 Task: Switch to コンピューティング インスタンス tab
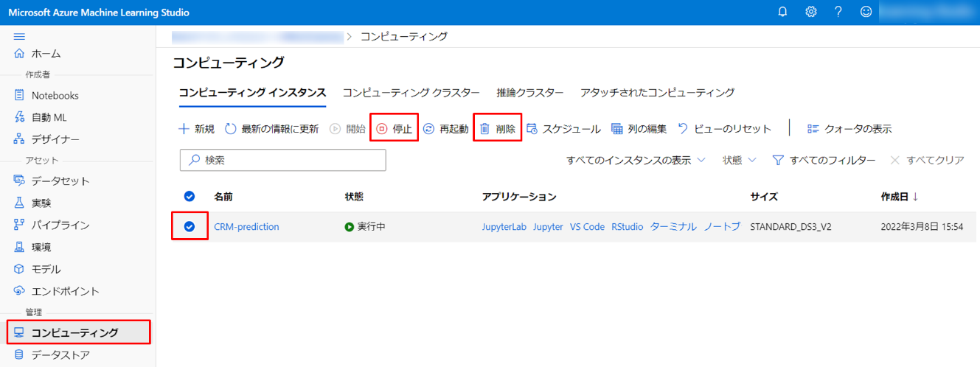pyautogui.click(x=252, y=93)
